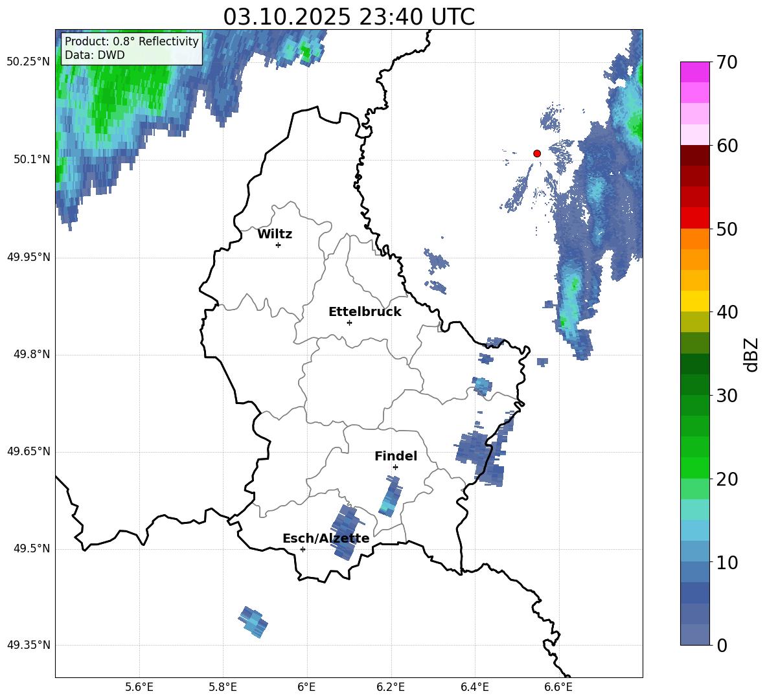767x700 pixels.
Task: Click the 'Esch/Alzette' label
Action: click(326, 538)
